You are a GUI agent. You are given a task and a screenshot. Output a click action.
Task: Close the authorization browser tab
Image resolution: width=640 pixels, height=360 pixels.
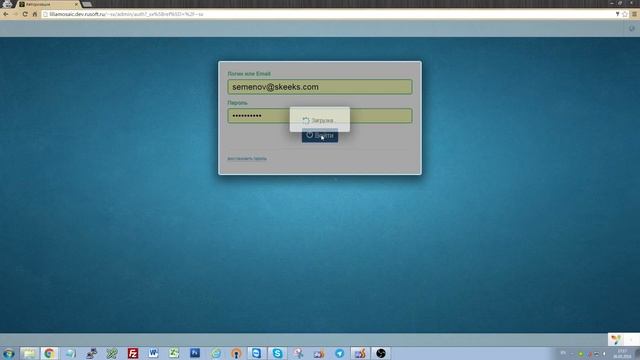tap(76, 4)
